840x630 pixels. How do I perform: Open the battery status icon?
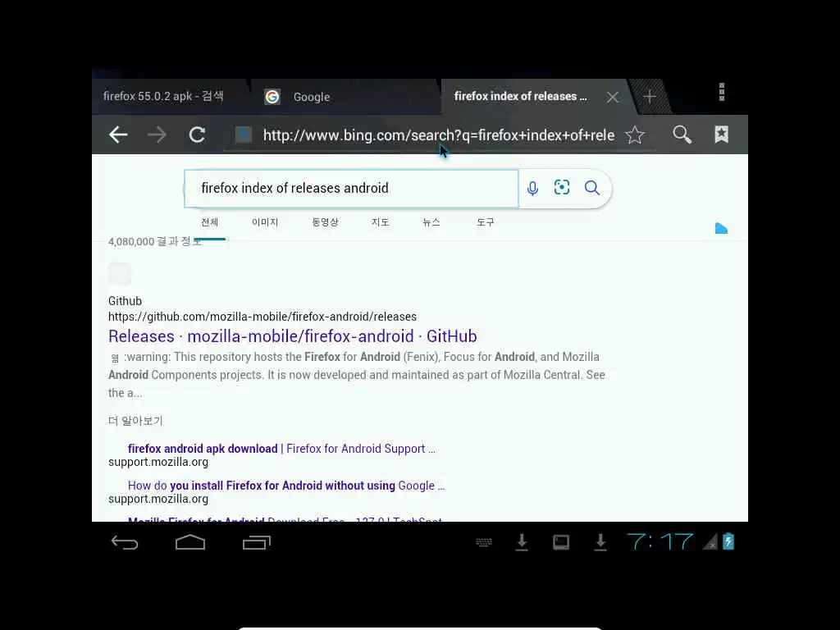[728, 541]
